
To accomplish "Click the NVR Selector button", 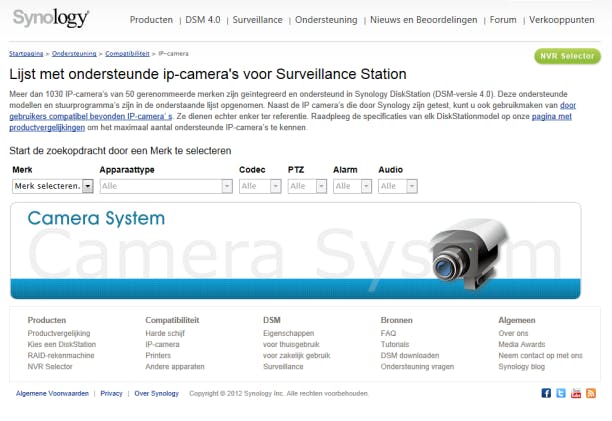I will 567,57.
